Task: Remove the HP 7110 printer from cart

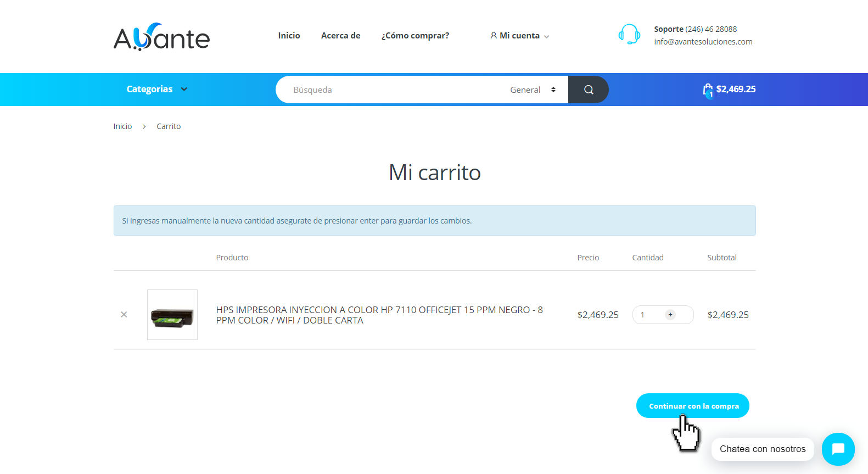Action: [124, 315]
